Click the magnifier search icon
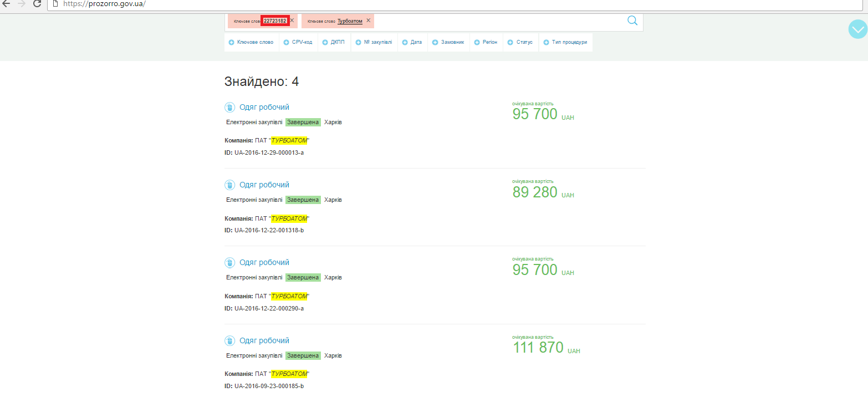The image size is (868, 397). (x=632, y=21)
